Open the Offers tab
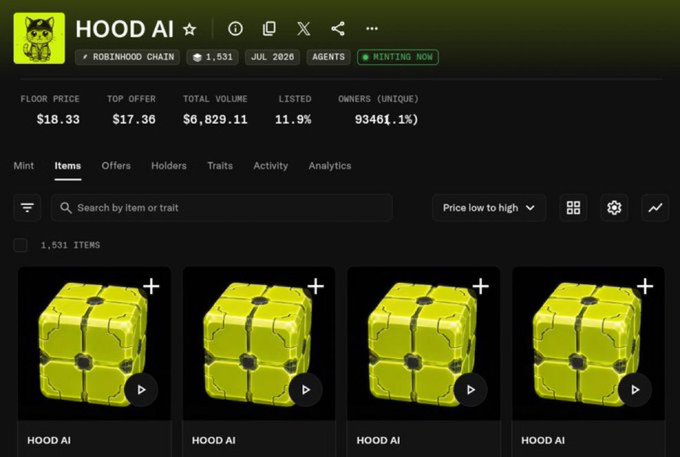680x457 pixels. coord(116,166)
